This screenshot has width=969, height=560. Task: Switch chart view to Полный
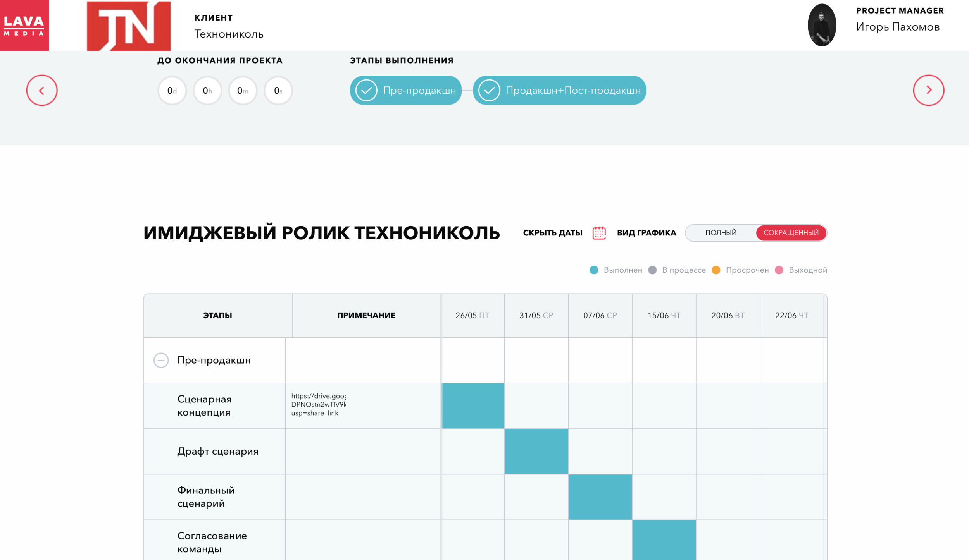pos(721,233)
